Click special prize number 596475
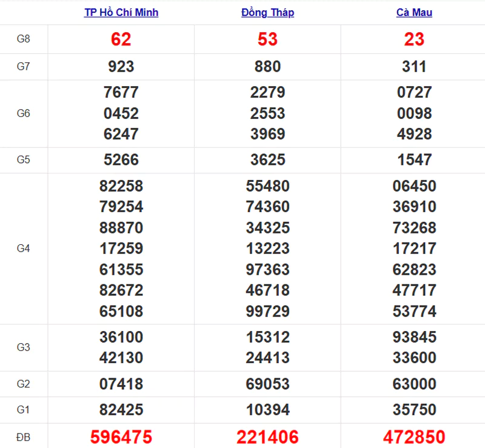 point(121,437)
